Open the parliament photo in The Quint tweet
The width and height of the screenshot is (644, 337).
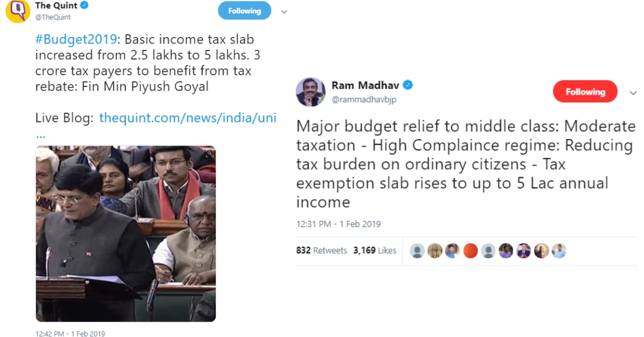(126, 234)
